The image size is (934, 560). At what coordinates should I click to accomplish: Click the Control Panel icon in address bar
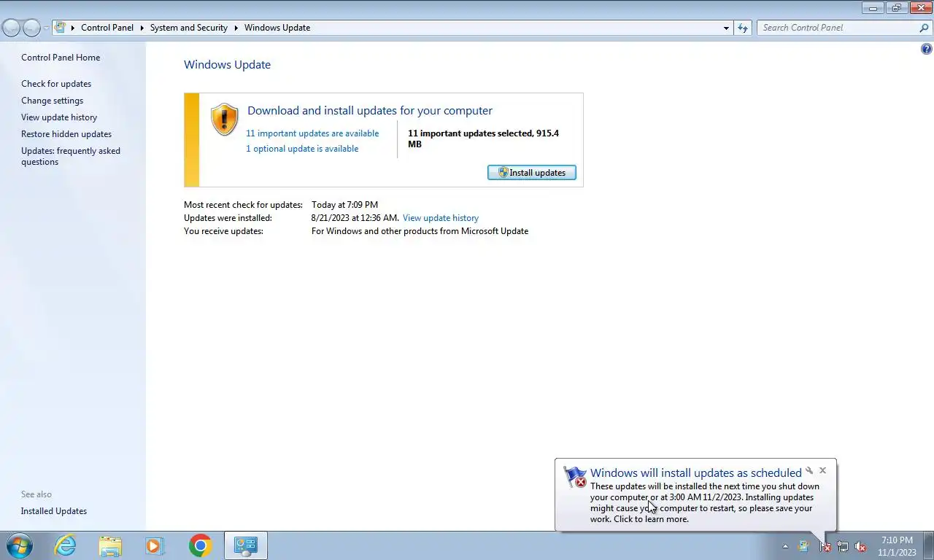point(61,28)
